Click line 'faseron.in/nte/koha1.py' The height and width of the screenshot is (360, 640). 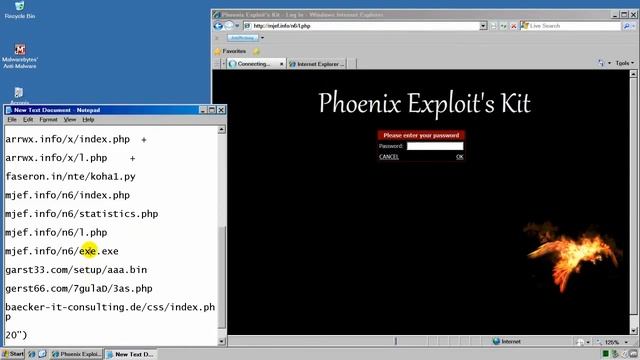[x=70, y=177]
